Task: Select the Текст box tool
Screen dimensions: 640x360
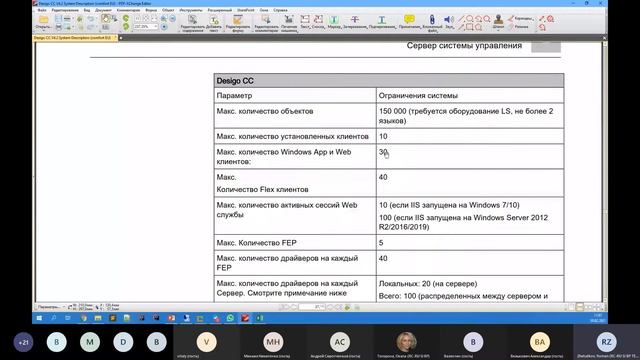Action: point(305,22)
